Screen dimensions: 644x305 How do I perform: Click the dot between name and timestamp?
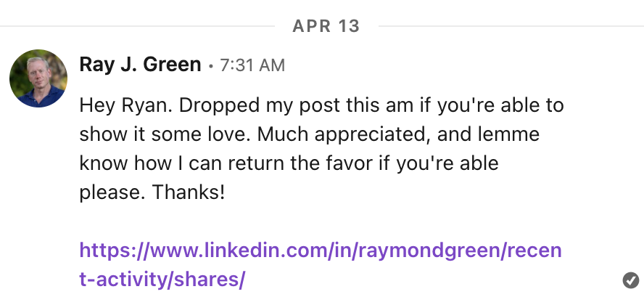pyautogui.click(x=210, y=66)
